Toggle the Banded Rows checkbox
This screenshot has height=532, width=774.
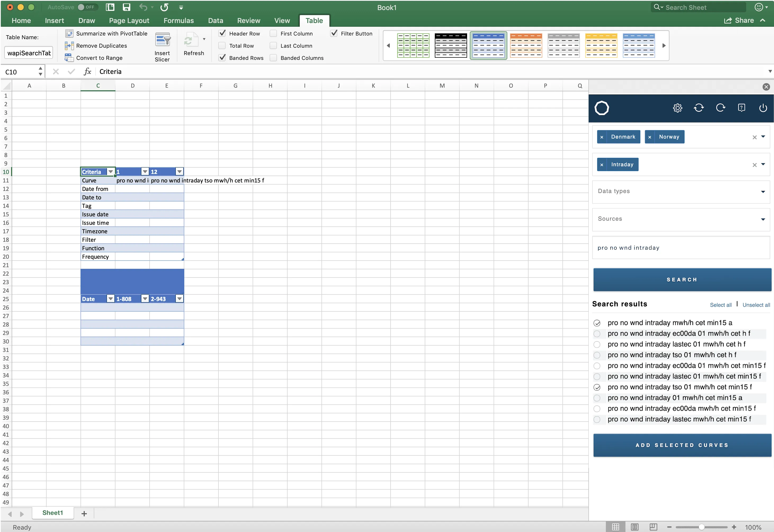click(x=222, y=58)
